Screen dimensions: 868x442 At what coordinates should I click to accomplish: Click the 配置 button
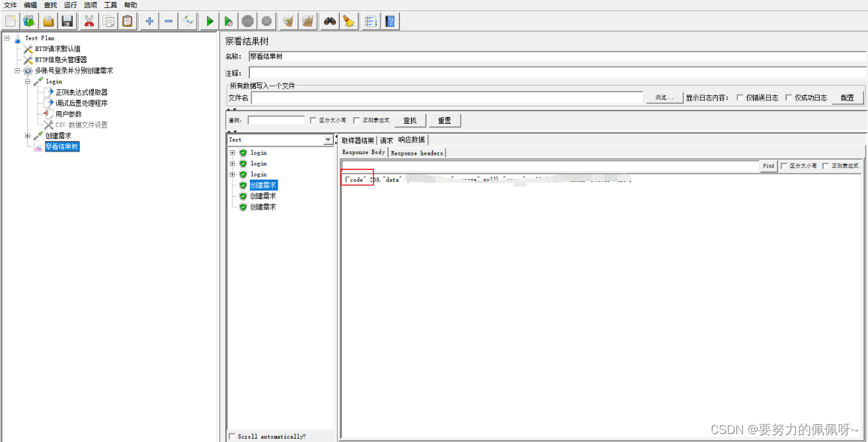pyautogui.click(x=848, y=98)
